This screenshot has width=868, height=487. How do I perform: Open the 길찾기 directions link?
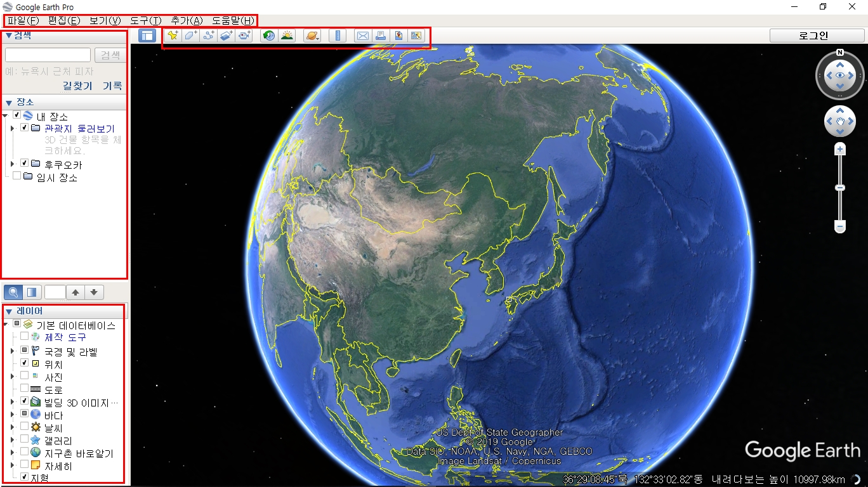(x=77, y=86)
